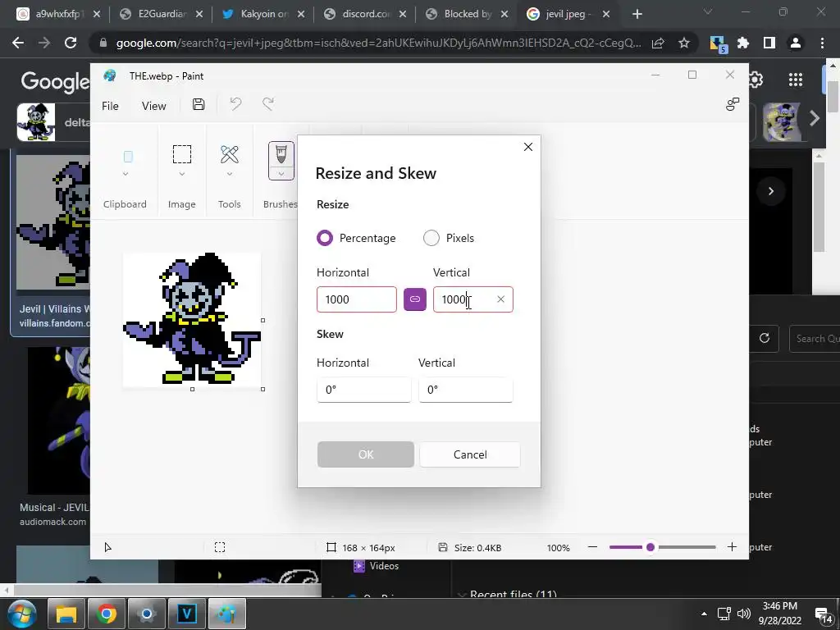840x630 pixels.
Task: Switch to the Blocked by browser tab
Action: (467, 14)
